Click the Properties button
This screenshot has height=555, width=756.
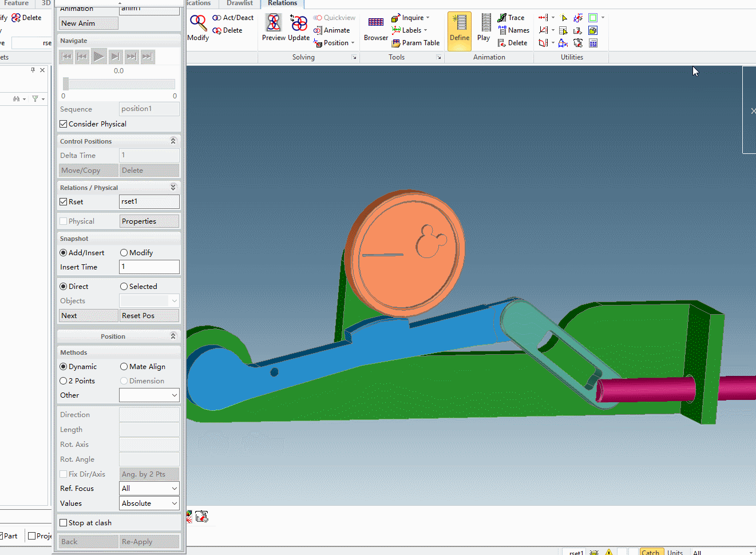point(149,221)
